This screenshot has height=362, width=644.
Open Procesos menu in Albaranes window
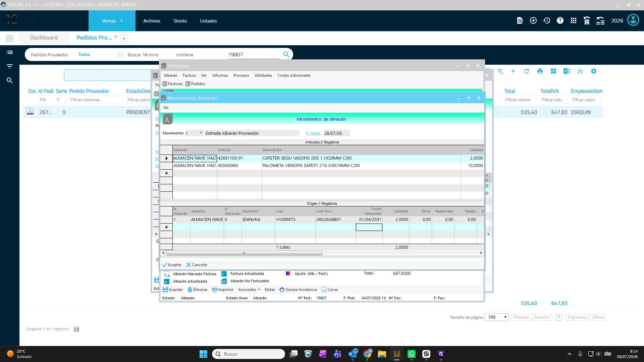pos(241,75)
